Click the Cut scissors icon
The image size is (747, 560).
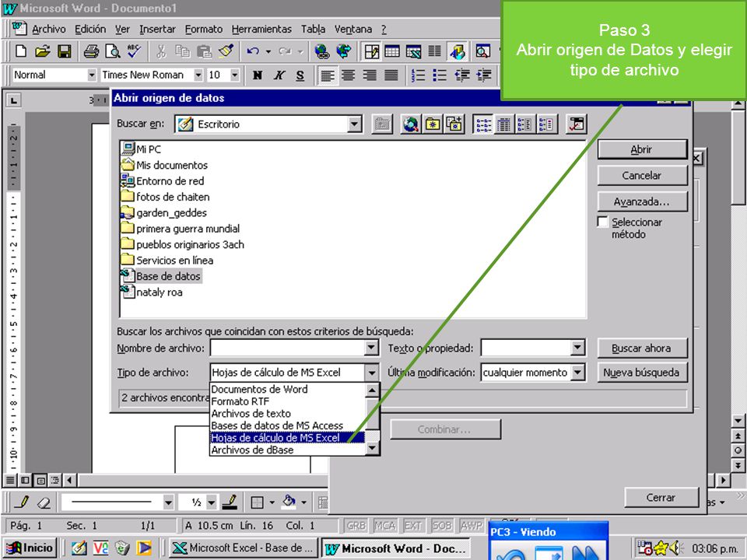161,51
